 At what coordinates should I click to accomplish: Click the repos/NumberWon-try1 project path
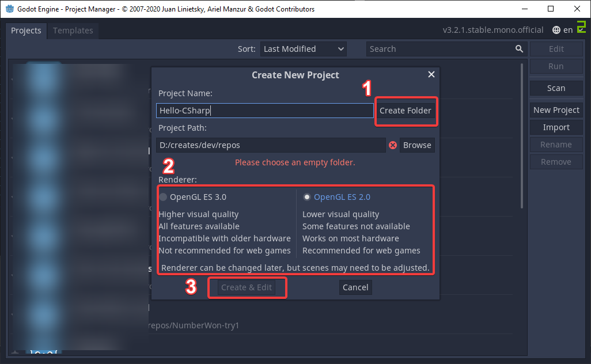194,325
